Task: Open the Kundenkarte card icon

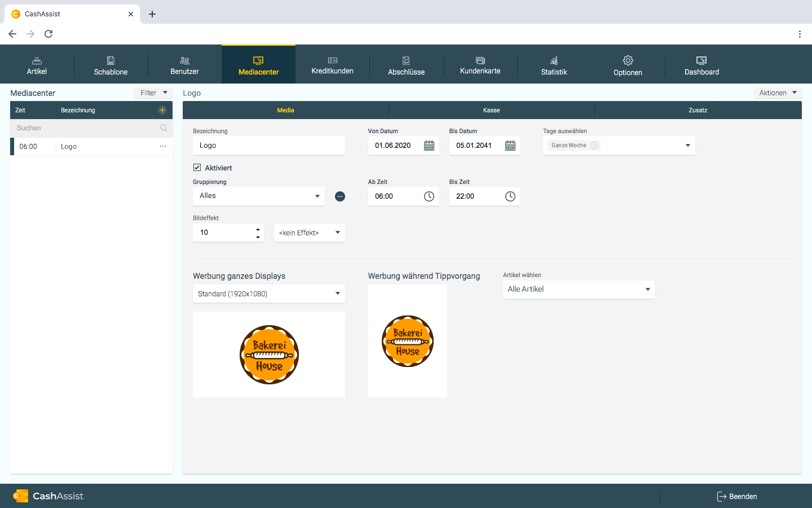Action: coord(480,60)
